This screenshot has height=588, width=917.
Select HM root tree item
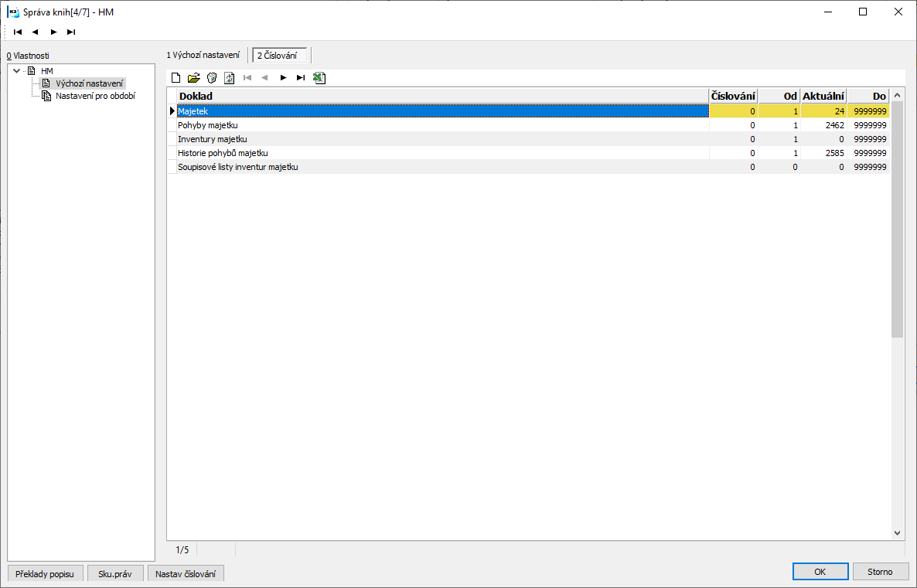47,71
